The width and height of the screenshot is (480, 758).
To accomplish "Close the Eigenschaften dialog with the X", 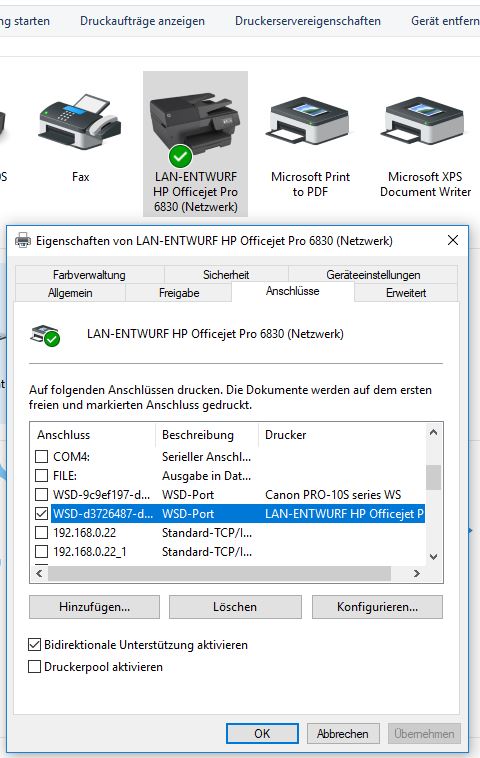I will pos(453,240).
